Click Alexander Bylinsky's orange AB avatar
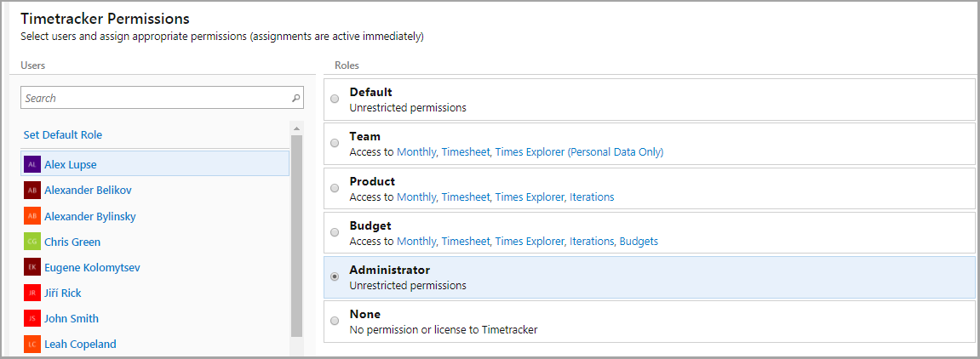 click(32, 216)
